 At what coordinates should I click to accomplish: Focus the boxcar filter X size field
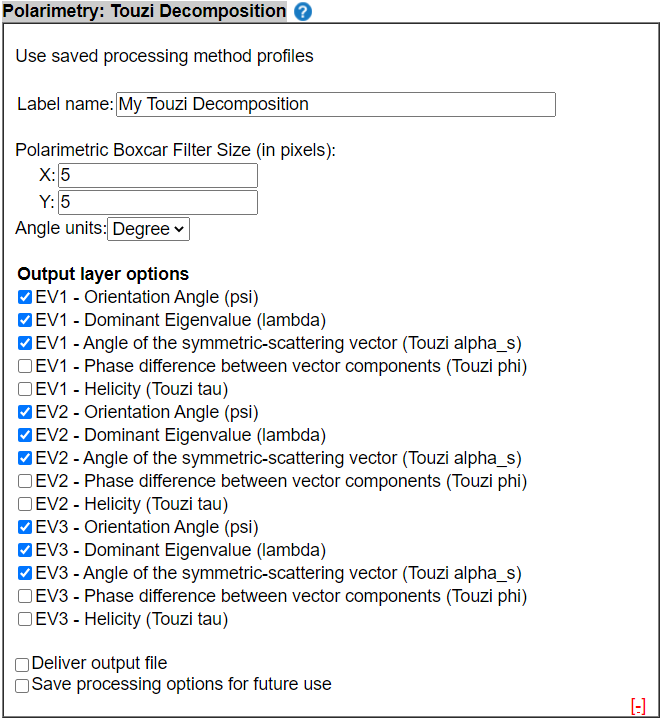point(158,175)
